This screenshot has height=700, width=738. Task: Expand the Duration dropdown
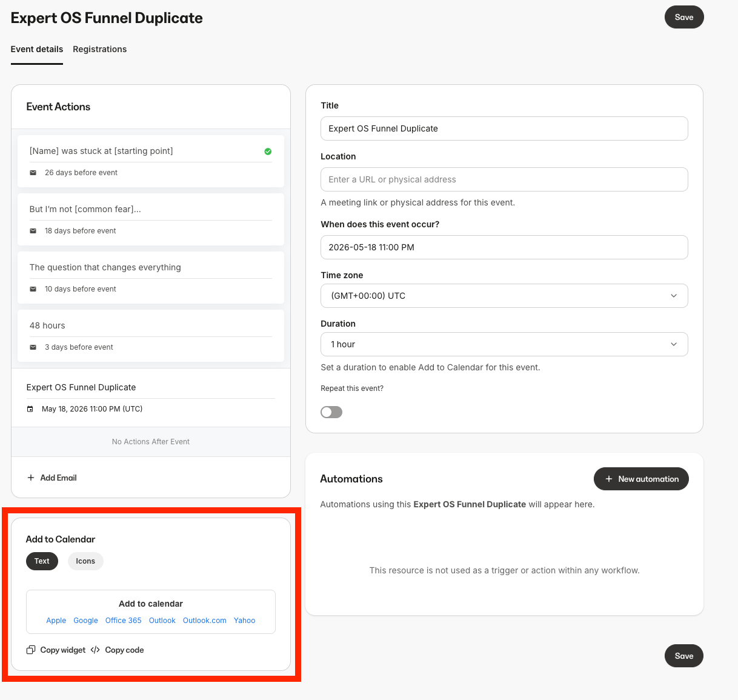coord(504,344)
